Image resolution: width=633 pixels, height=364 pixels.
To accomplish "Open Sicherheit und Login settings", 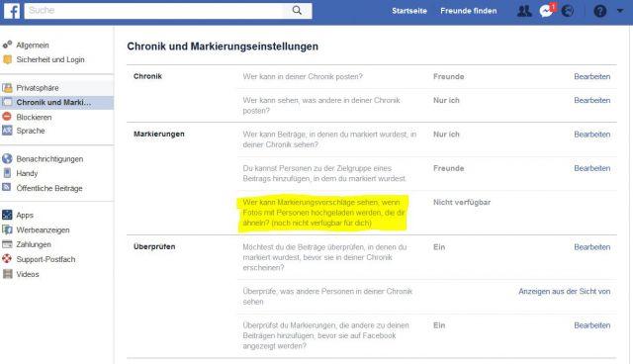I will [x=50, y=59].
